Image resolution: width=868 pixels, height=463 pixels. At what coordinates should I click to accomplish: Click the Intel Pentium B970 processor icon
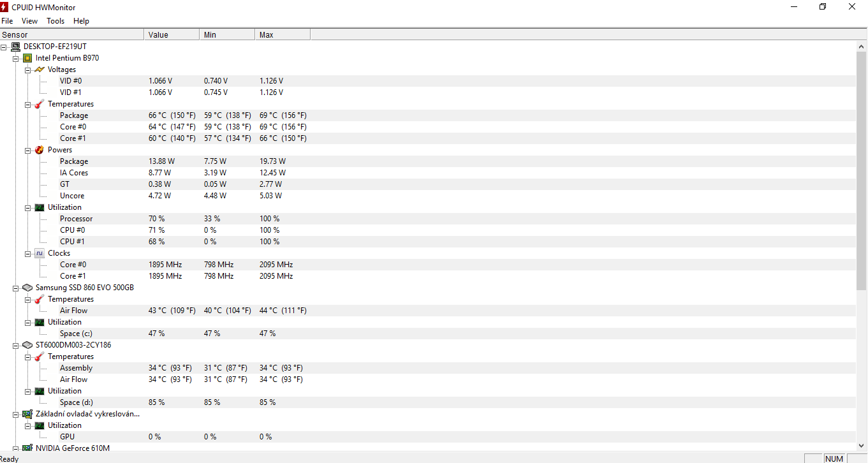point(27,58)
